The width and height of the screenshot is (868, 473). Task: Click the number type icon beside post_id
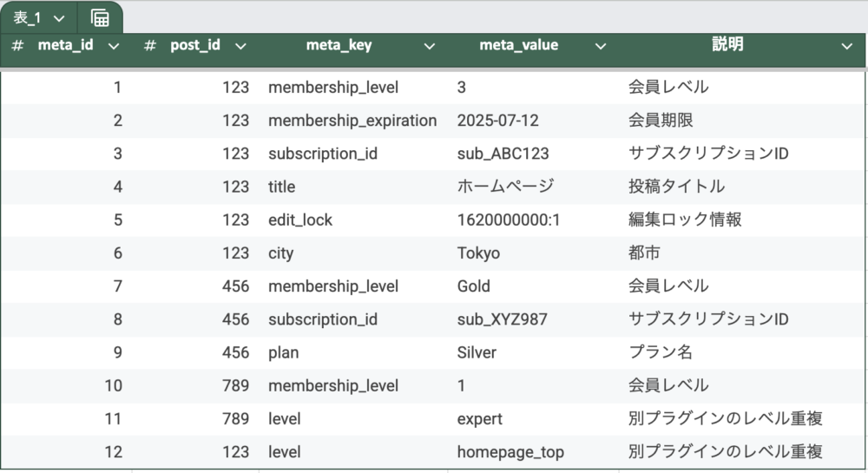(x=149, y=45)
